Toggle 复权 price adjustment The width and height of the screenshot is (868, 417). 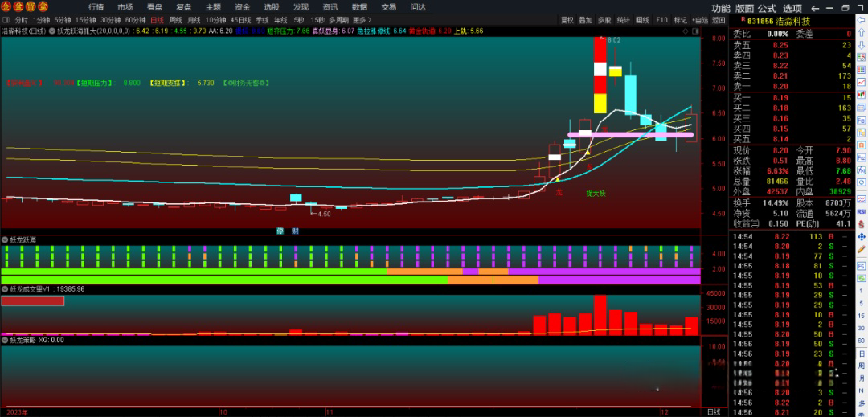[567, 20]
